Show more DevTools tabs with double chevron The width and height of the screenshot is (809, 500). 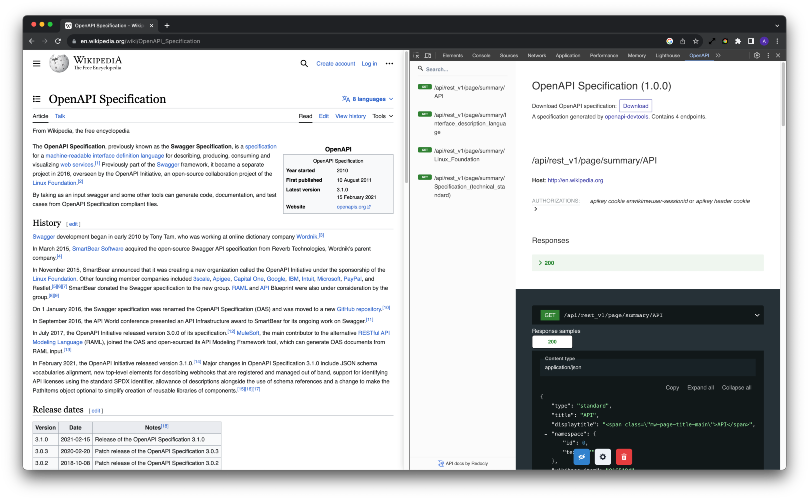(x=718, y=55)
